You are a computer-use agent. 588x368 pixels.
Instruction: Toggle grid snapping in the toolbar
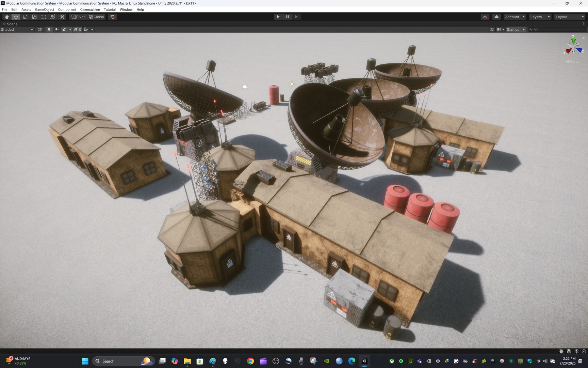(112, 17)
